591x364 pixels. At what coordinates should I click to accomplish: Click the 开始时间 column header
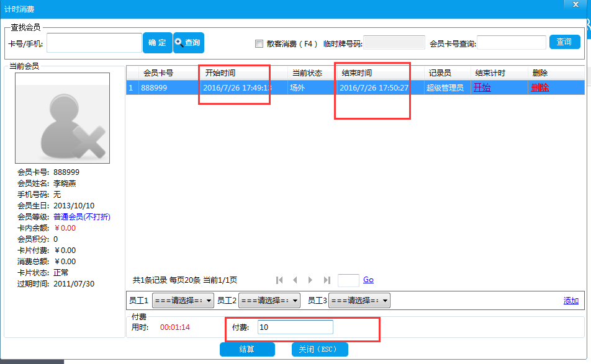click(222, 73)
